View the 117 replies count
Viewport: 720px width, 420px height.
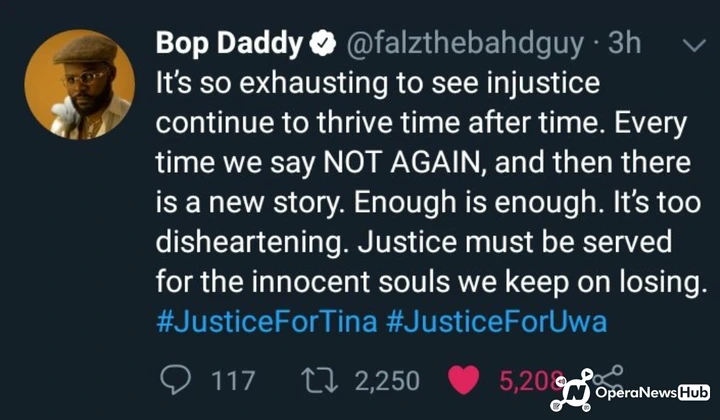click(233, 381)
